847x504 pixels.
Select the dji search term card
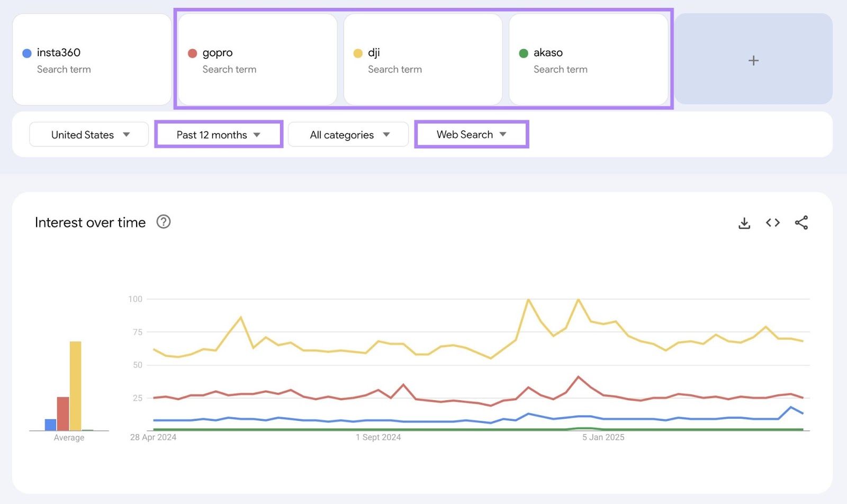click(422, 60)
